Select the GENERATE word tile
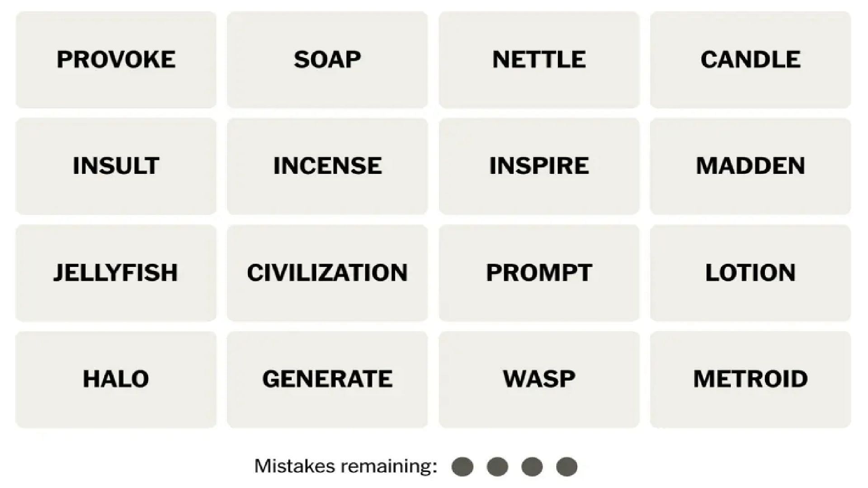The width and height of the screenshot is (868, 488). coord(327,380)
